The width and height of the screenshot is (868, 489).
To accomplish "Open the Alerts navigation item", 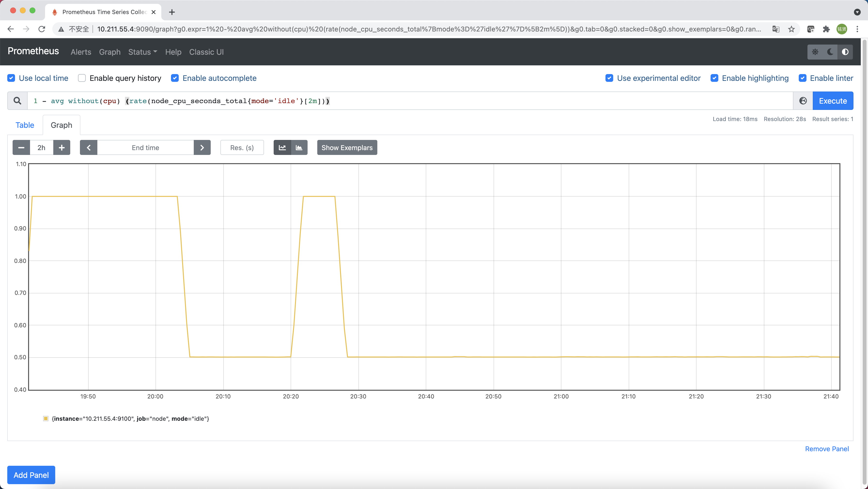I will pos(81,52).
